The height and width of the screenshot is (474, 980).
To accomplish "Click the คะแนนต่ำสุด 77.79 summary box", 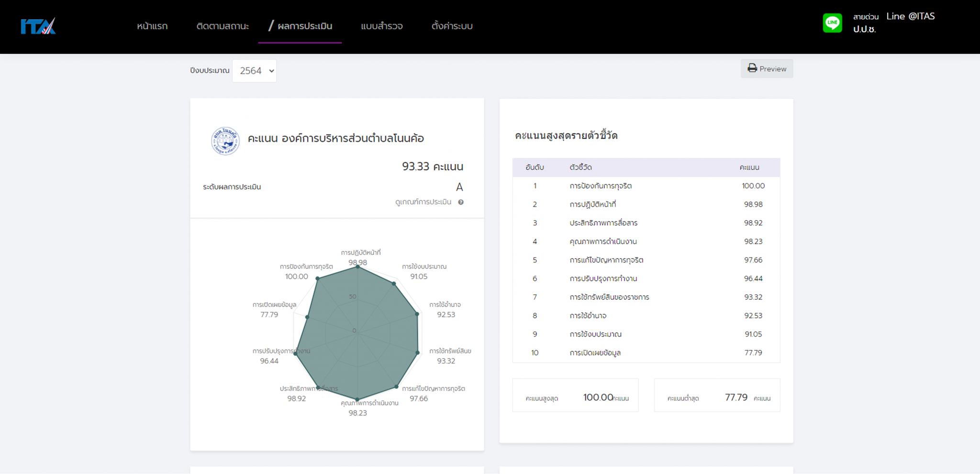I will point(717,395).
